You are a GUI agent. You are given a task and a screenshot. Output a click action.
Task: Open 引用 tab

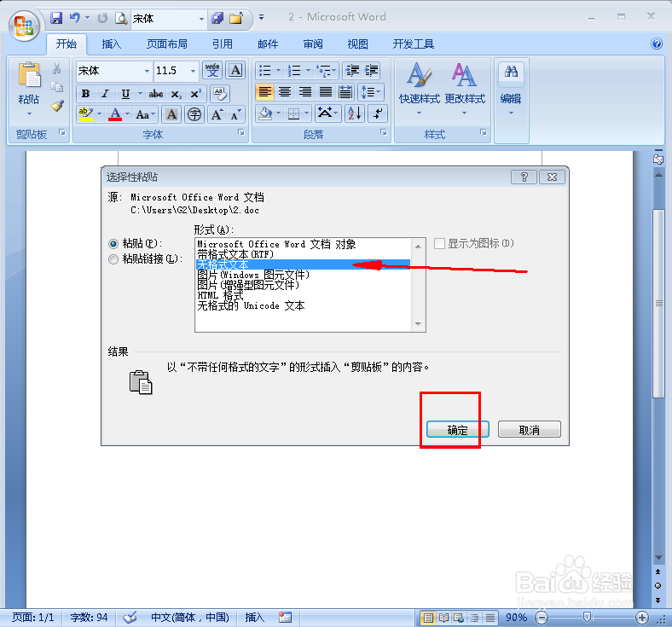[223, 44]
